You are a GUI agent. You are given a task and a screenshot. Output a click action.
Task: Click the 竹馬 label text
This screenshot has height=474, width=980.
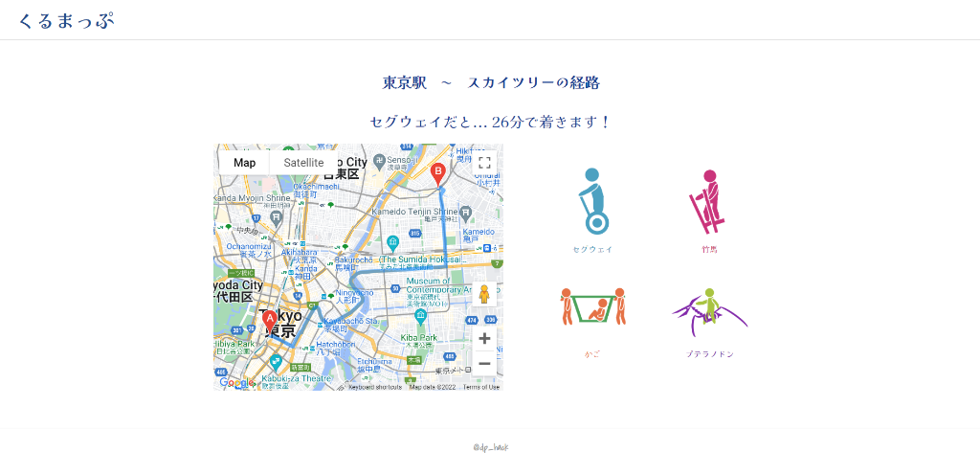point(709,250)
